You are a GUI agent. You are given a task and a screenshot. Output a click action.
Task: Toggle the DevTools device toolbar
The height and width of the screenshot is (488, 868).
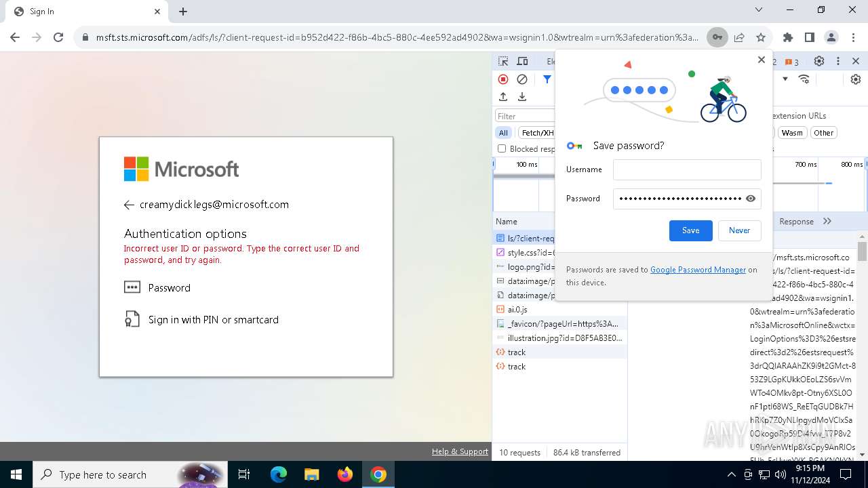(522, 61)
